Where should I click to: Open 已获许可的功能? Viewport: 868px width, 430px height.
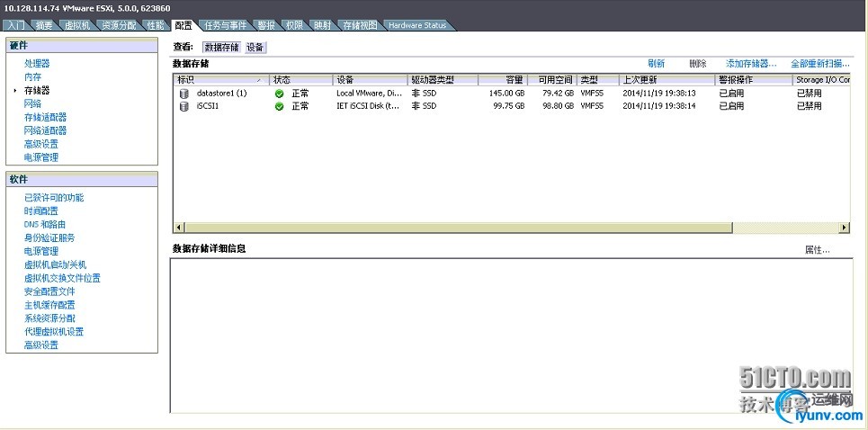54,198
